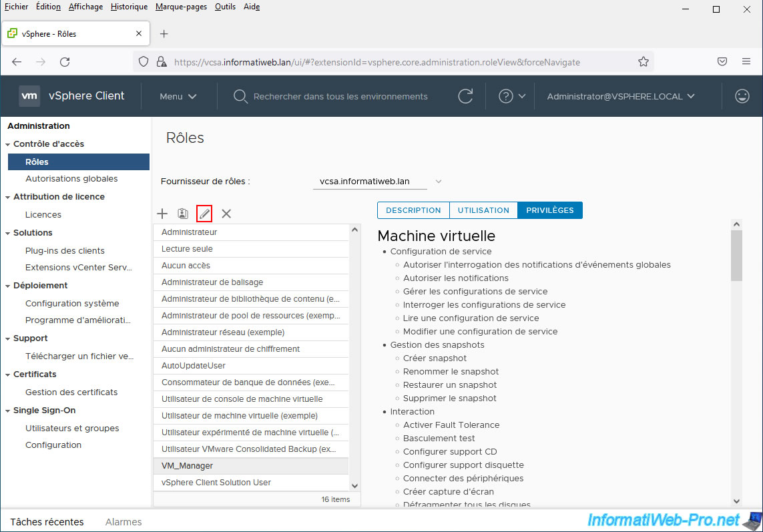Click the vm logo
This screenshot has width=763, height=532.
pyautogui.click(x=29, y=96)
